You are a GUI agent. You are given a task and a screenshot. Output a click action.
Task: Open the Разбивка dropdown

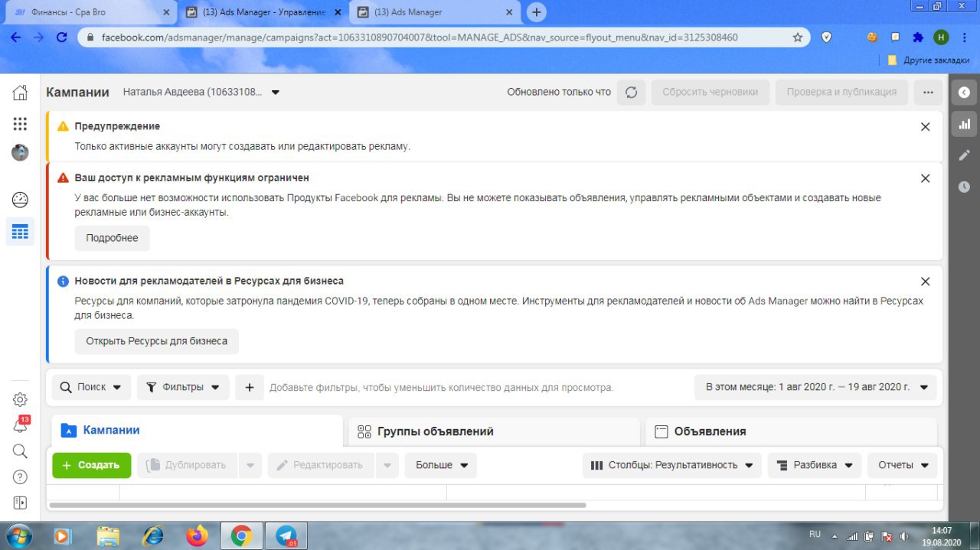815,465
